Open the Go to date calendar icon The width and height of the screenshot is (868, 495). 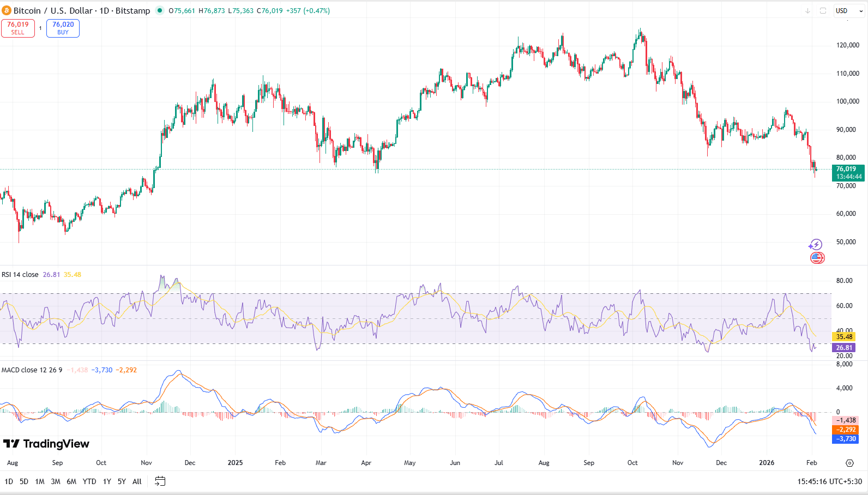(x=160, y=481)
